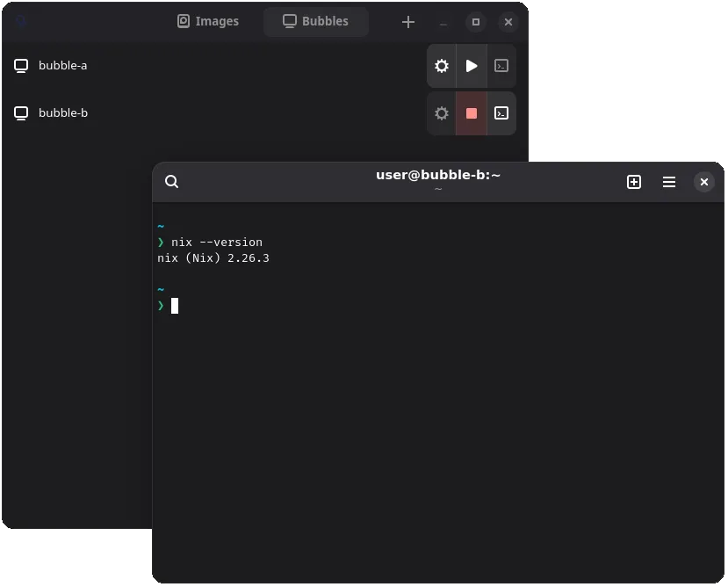Click the user@bubble-b:~ terminal title

coord(438,175)
